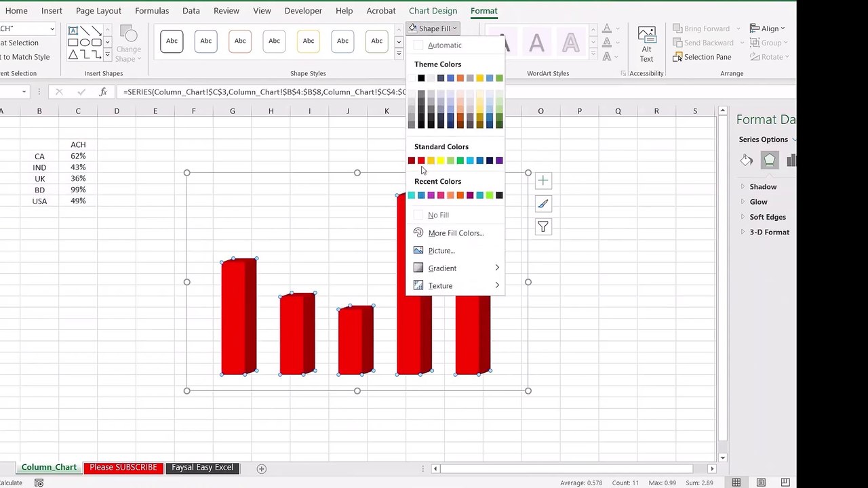Image resolution: width=868 pixels, height=488 pixels.
Task: Open the Name Box dropdown arrow
Action: (x=24, y=92)
